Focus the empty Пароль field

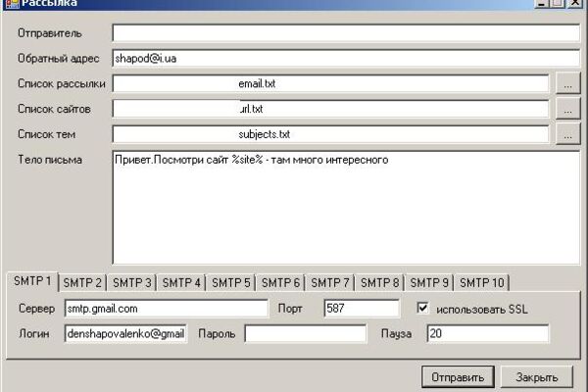(306, 333)
